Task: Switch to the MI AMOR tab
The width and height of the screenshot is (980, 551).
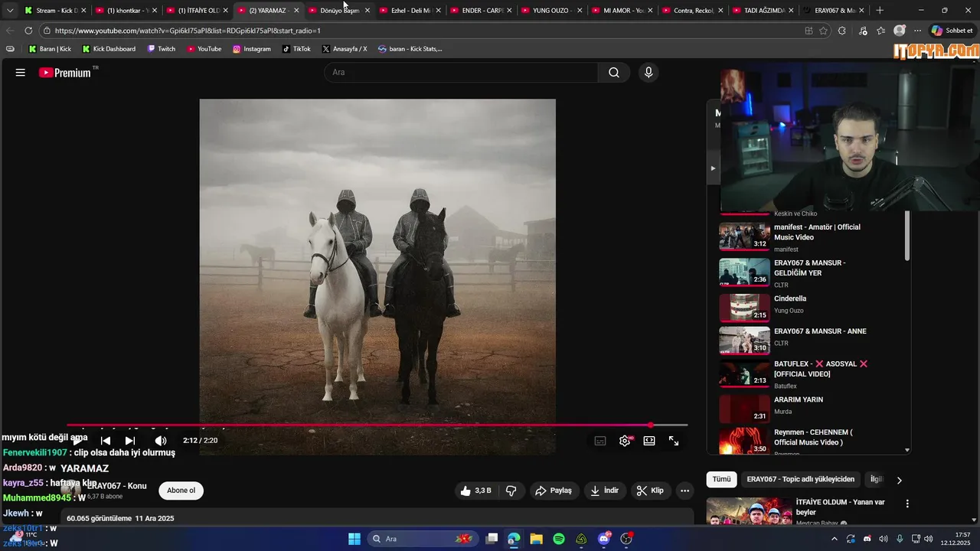Action: coord(623,11)
